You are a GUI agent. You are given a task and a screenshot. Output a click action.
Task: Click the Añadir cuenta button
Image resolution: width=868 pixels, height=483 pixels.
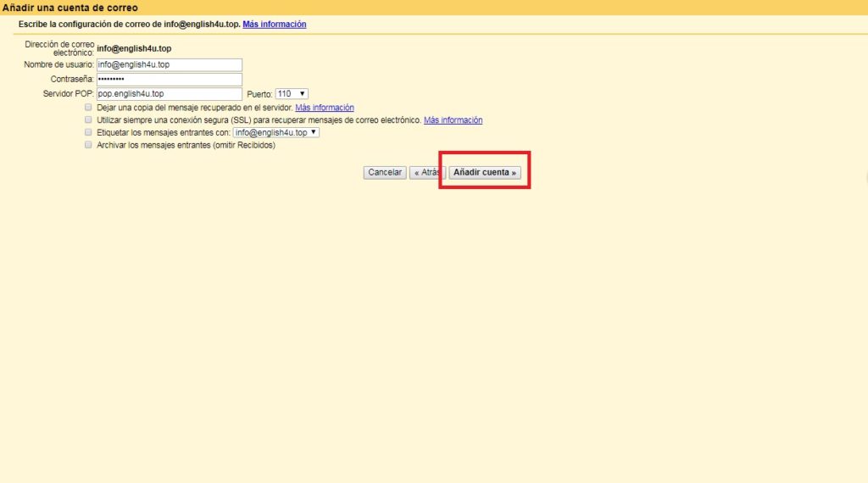484,173
